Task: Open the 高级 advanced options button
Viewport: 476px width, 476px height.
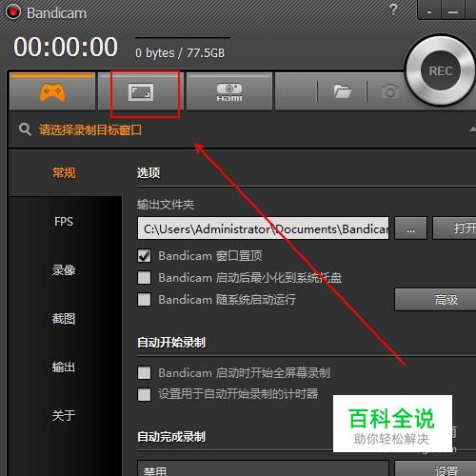Action: coord(435,299)
